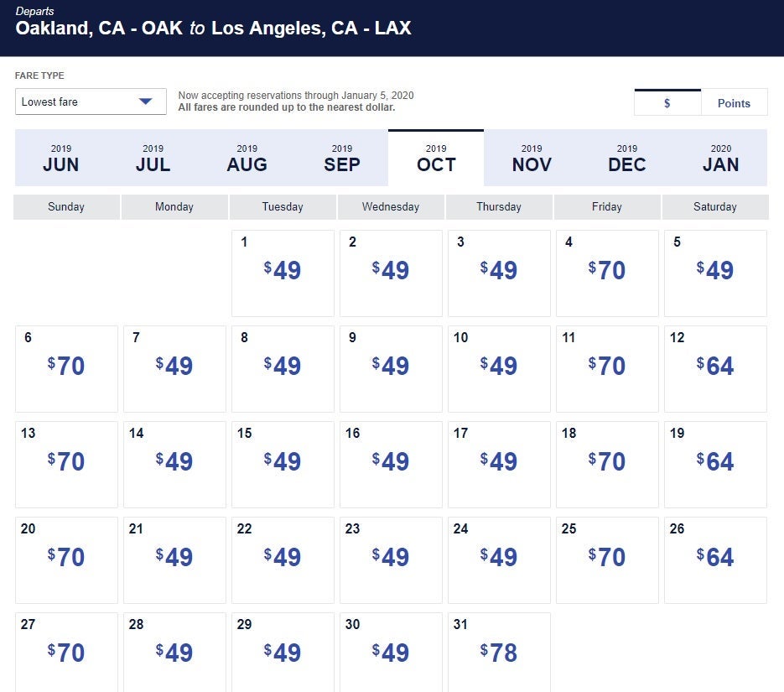Select the October 26 Saturday fare
Image resolution: width=784 pixels, height=692 pixels.
click(715, 559)
